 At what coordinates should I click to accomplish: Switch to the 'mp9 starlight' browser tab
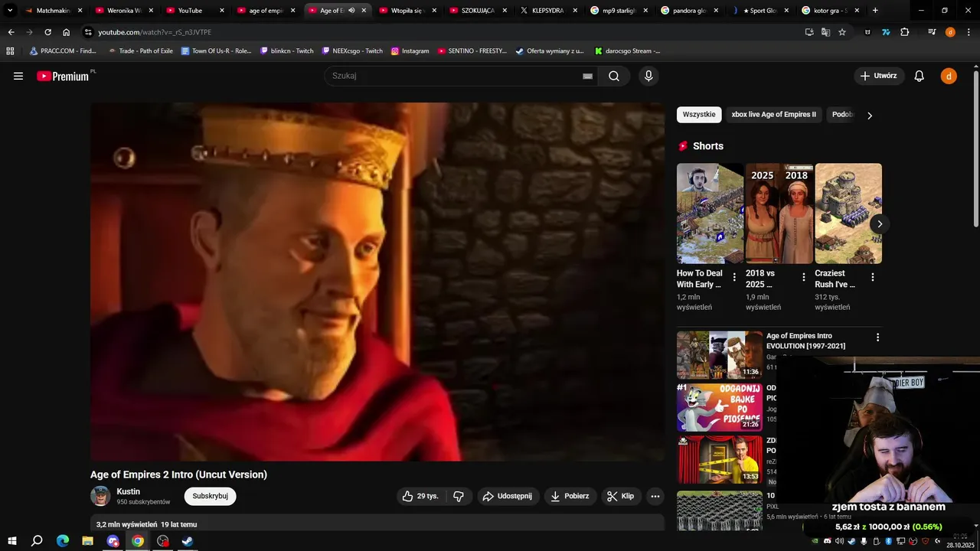tap(619, 11)
